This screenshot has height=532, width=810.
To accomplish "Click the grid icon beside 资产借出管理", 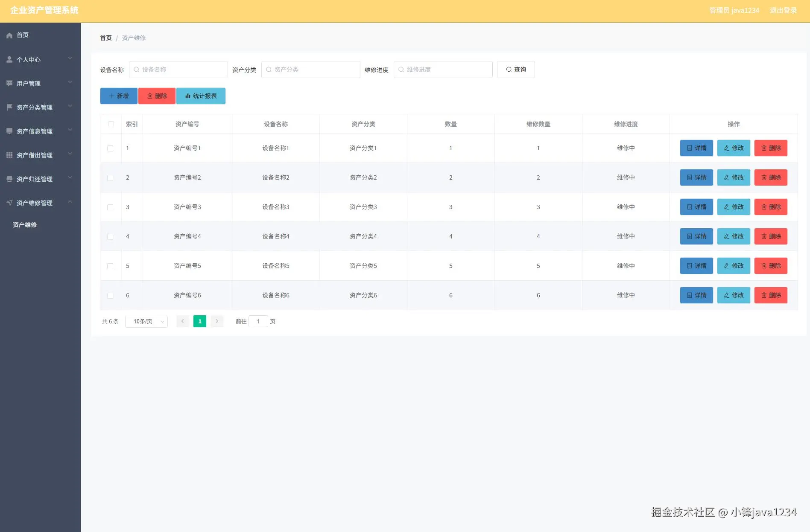I will pyautogui.click(x=9, y=155).
